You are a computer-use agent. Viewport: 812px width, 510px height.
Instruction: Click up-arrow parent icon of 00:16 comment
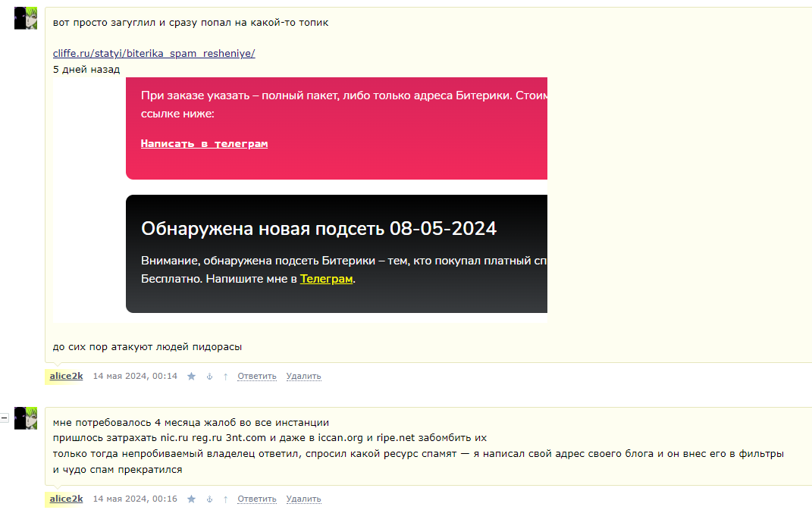pos(225,499)
